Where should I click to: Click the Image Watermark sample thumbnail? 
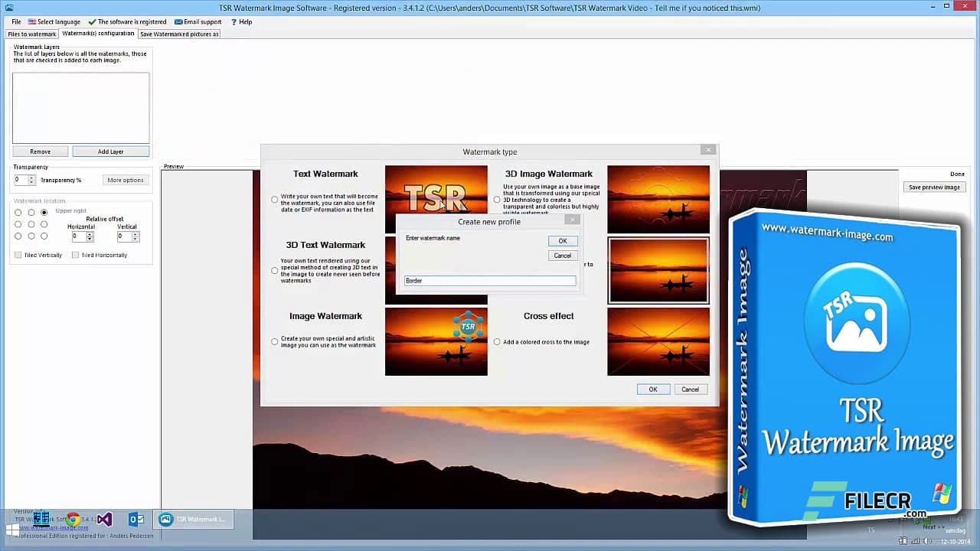(x=436, y=342)
